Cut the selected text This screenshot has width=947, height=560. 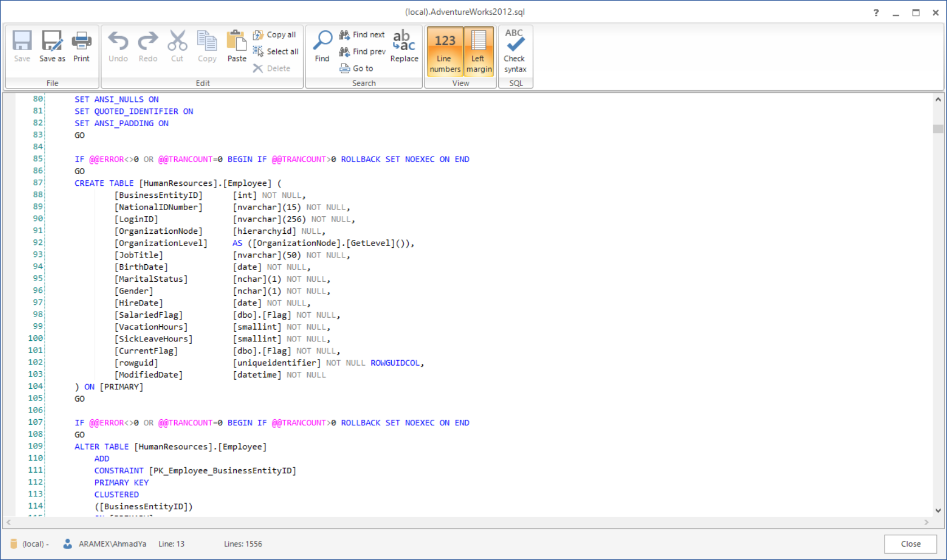(177, 47)
